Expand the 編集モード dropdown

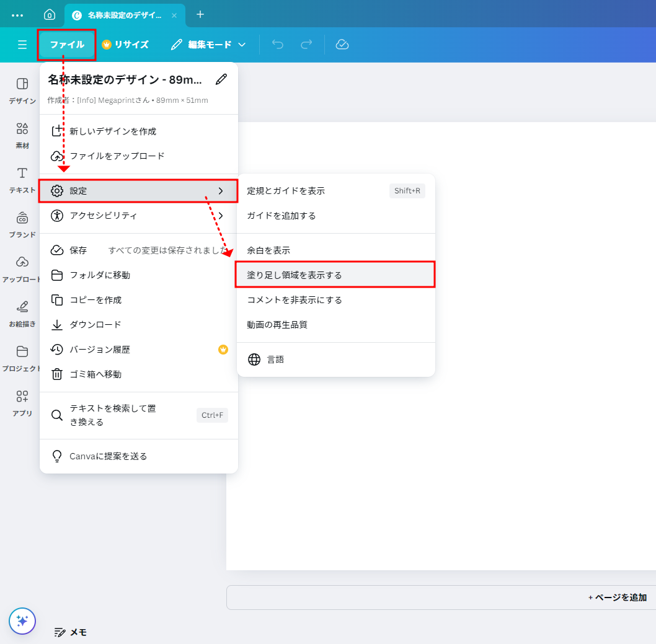208,45
